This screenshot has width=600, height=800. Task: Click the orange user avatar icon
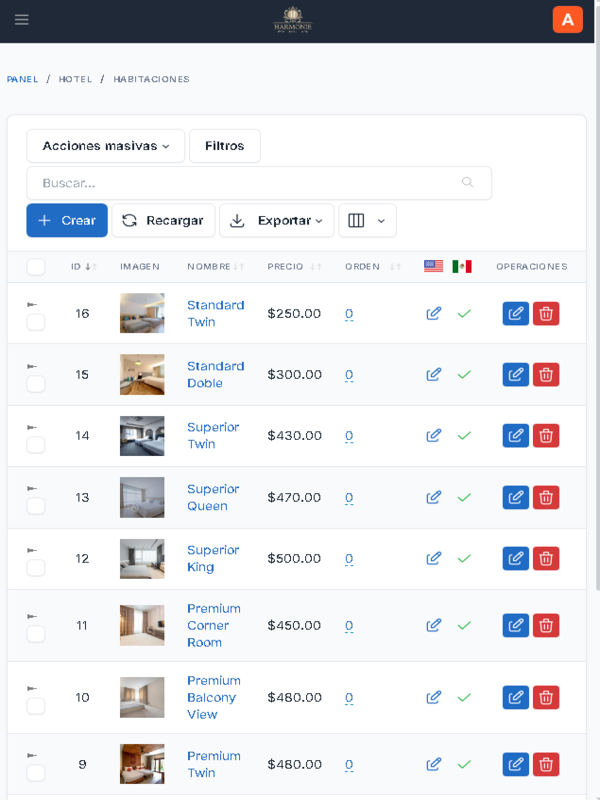pyautogui.click(x=567, y=20)
